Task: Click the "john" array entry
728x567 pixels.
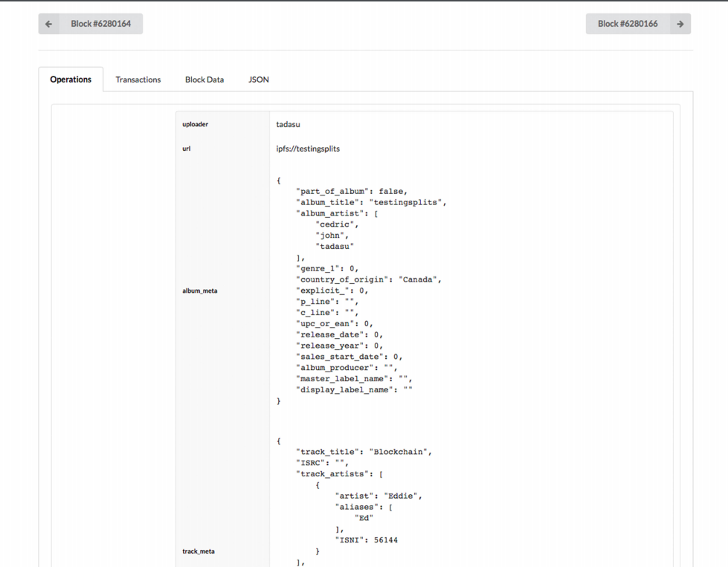Action: click(x=332, y=236)
